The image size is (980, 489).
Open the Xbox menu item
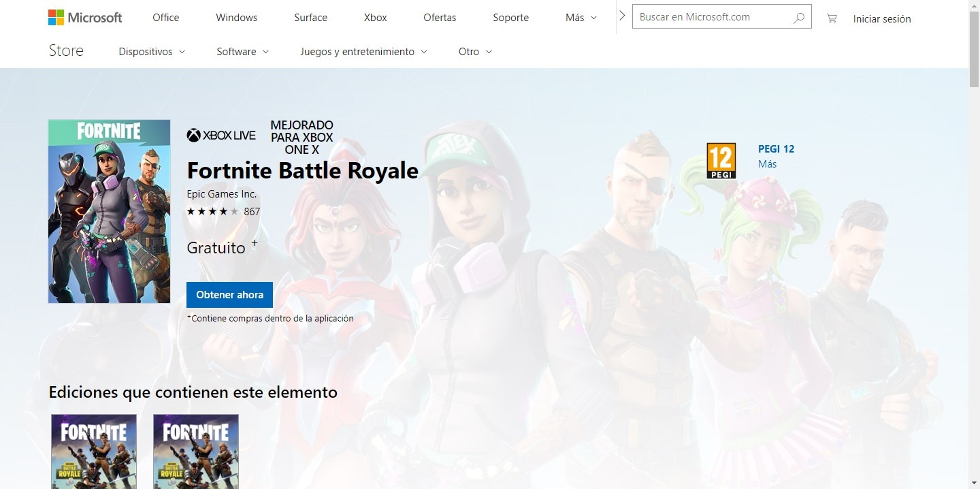click(x=376, y=18)
